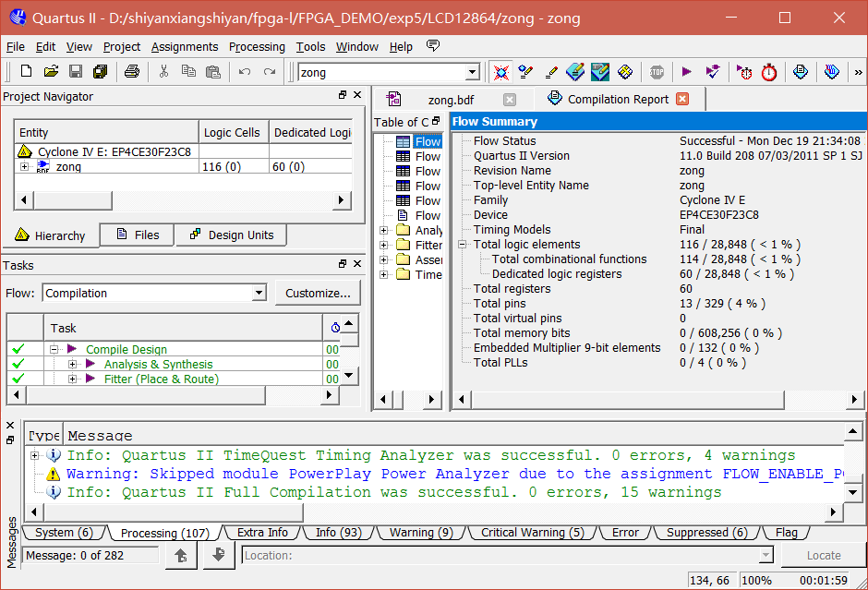Click the Customize... button
Viewport: 868px width, 590px height.
point(318,293)
